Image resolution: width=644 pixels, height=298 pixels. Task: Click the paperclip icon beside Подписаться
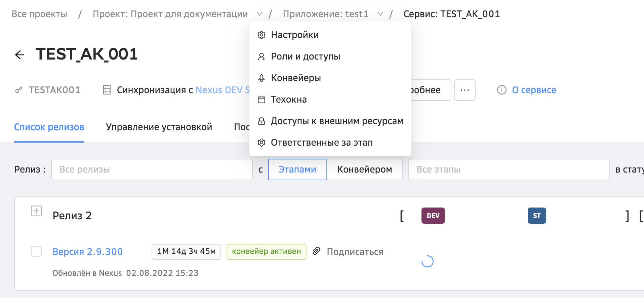coord(316,251)
